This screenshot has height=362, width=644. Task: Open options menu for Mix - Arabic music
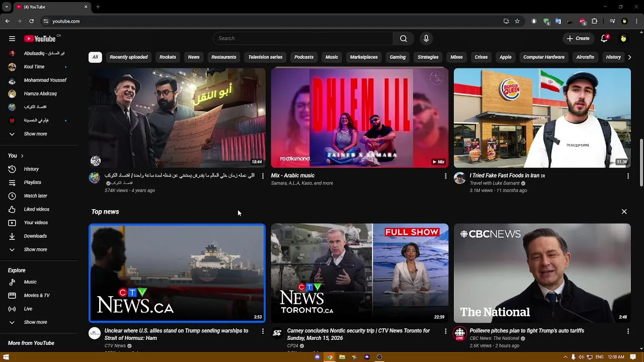pos(445,176)
